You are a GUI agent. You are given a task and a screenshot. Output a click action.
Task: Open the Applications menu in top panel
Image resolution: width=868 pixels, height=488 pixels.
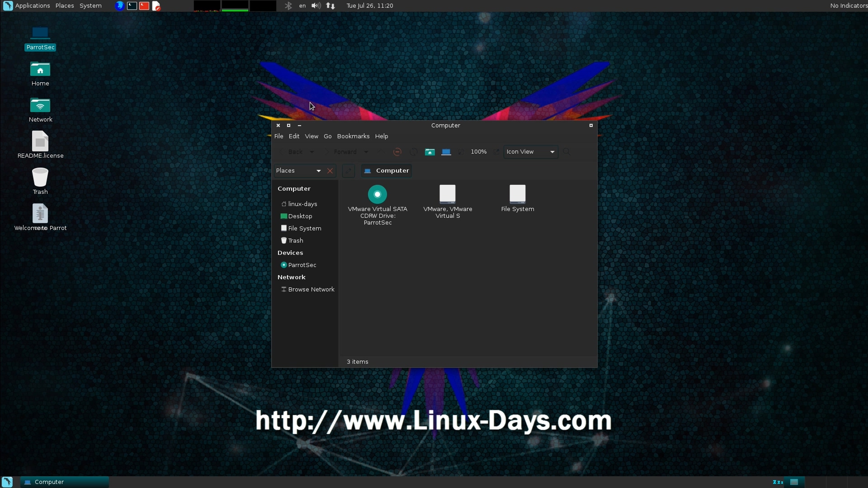pyautogui.click(x=32, y=6)
